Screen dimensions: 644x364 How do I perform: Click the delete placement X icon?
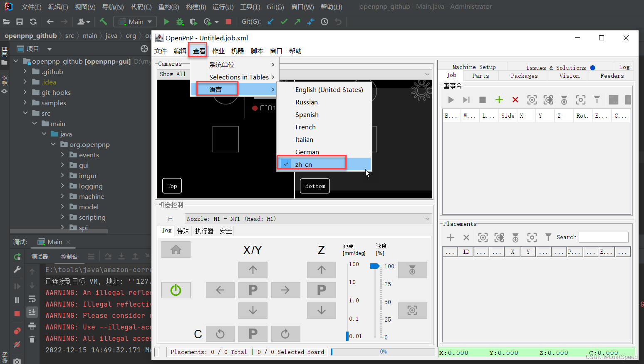pyautogui.click(x=466, y=238)
